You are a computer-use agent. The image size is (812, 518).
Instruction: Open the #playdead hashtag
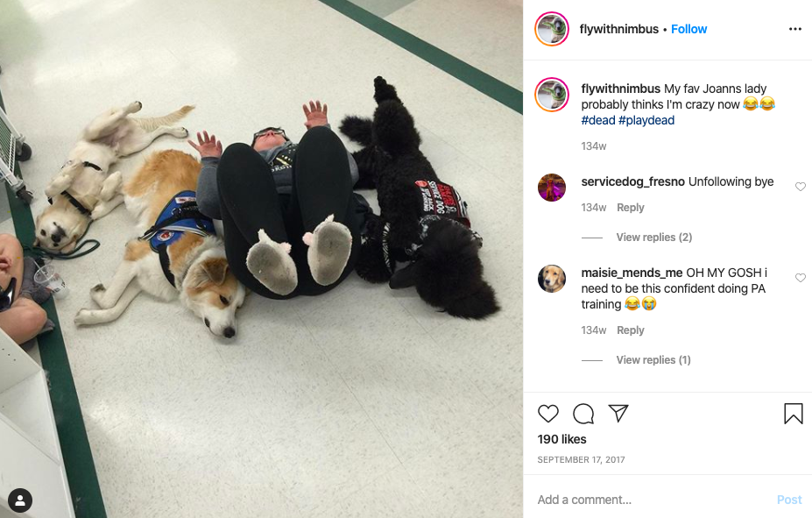click(x=646, y=120)
